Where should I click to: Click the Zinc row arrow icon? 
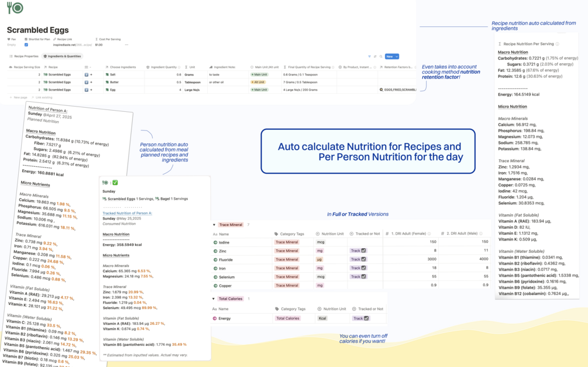[215, 251]
